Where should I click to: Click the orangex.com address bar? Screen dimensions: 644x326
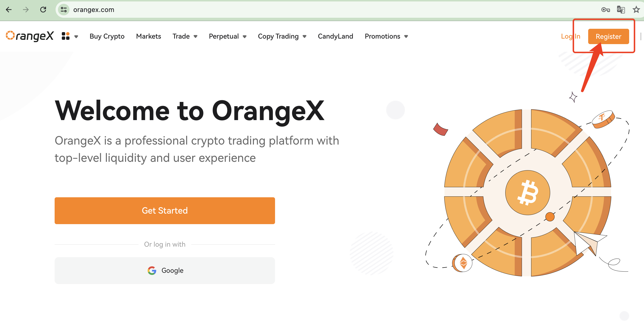325,10
